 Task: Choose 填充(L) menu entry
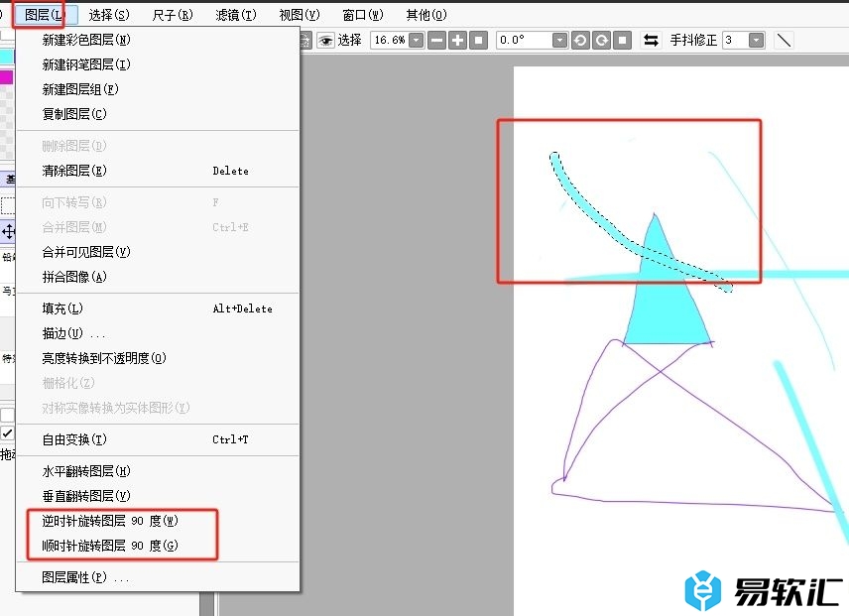click(x=158, y=308)
